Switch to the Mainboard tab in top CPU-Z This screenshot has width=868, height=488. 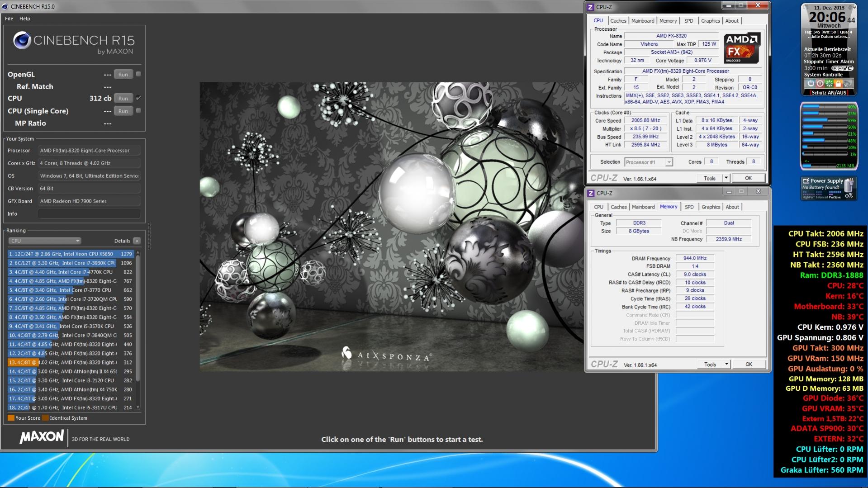point(642,21)
